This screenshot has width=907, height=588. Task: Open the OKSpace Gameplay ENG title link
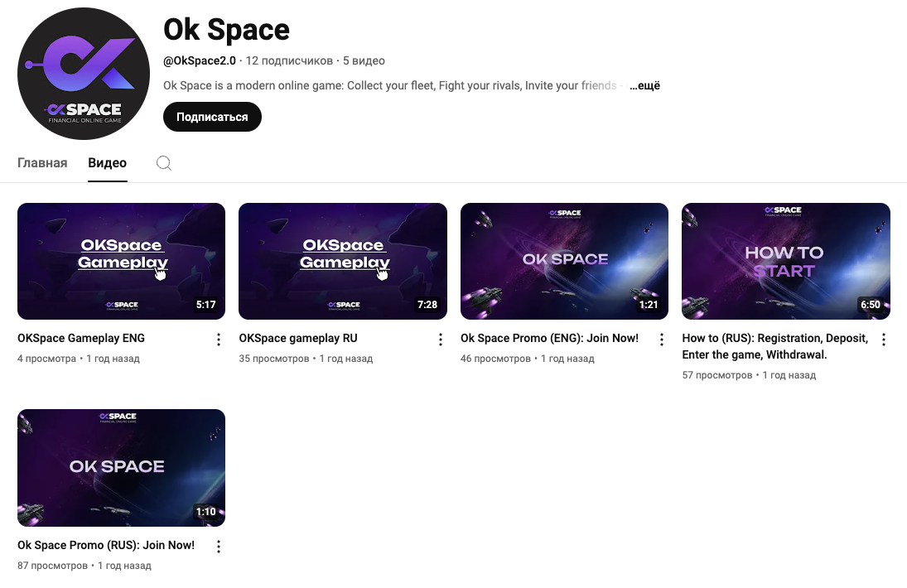coord(81,338)
